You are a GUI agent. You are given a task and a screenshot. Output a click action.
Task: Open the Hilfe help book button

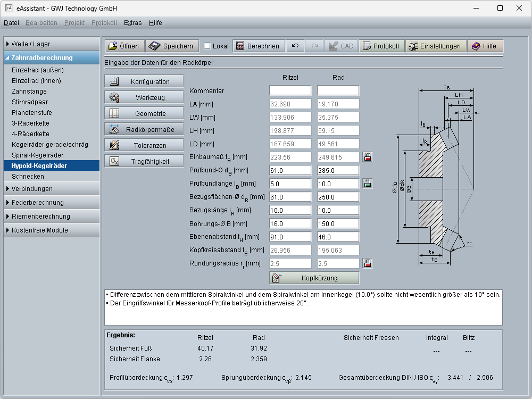pyautogui.click(x=484, y=46)
